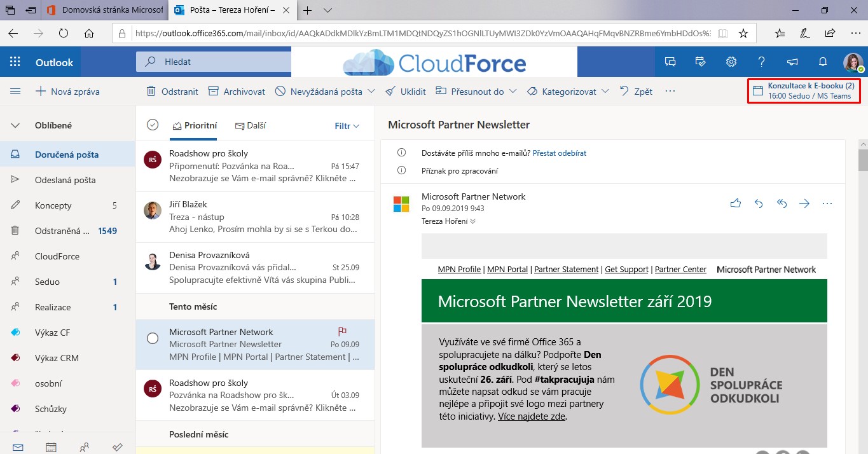Reply to the Microsoft Partner Network email

[759, 203]
